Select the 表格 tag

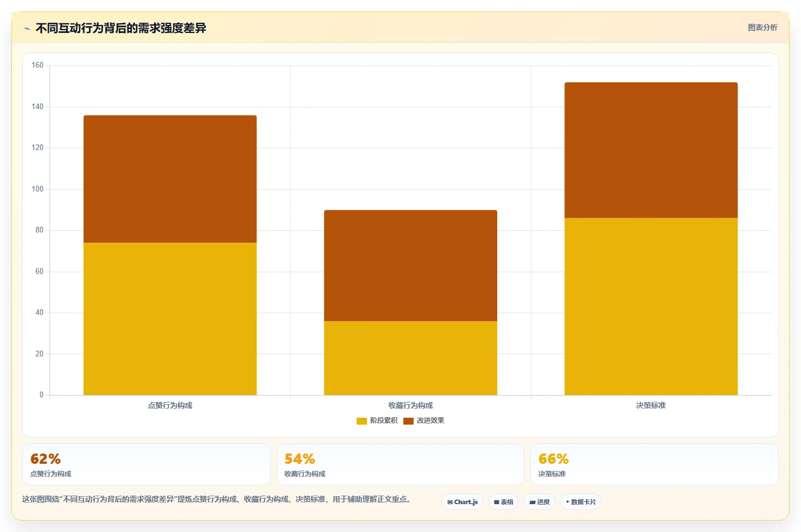coord(503,502)
